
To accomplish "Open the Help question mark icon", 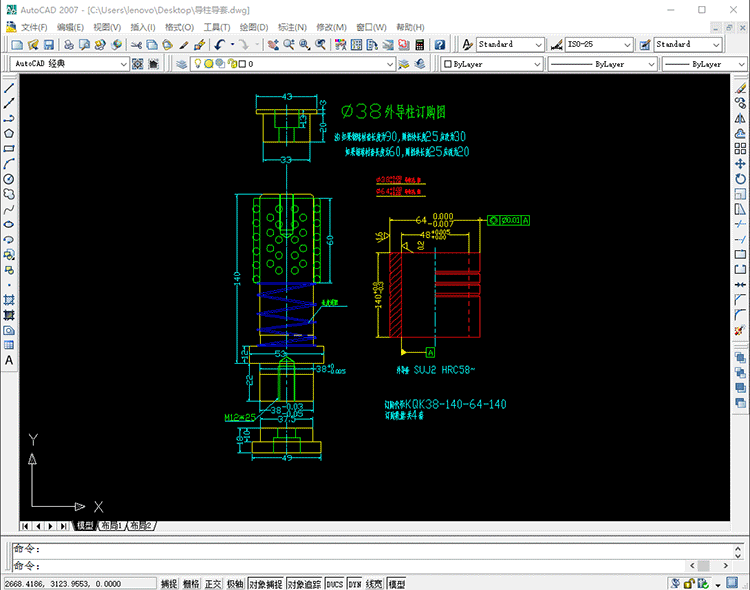I will click(440, 45).
